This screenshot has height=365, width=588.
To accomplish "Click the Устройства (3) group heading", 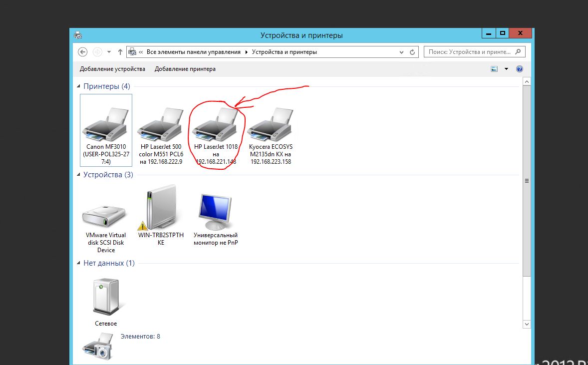I will point(108,175).
